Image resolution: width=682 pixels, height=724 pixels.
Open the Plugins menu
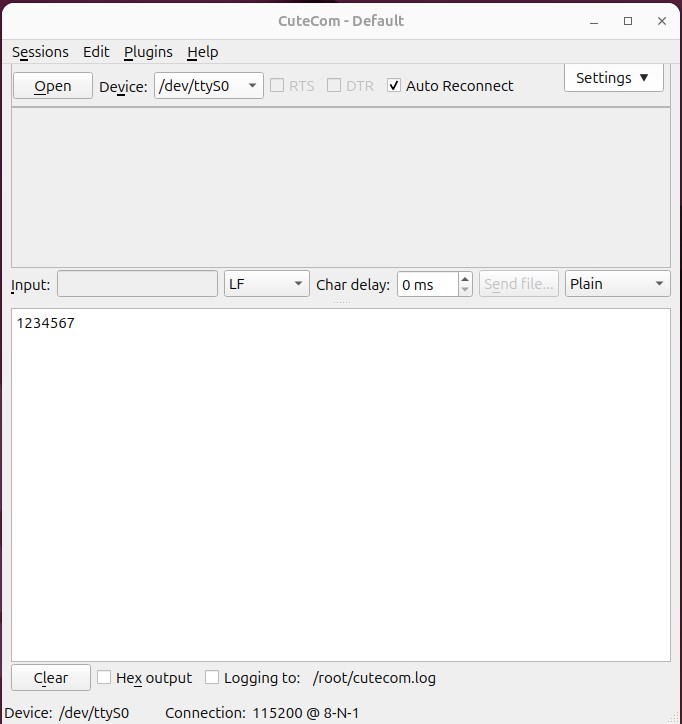(148, 52)
